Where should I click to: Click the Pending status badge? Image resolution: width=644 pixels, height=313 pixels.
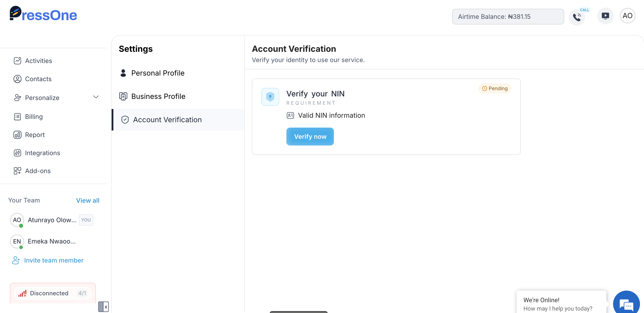[x=495, y=89]
